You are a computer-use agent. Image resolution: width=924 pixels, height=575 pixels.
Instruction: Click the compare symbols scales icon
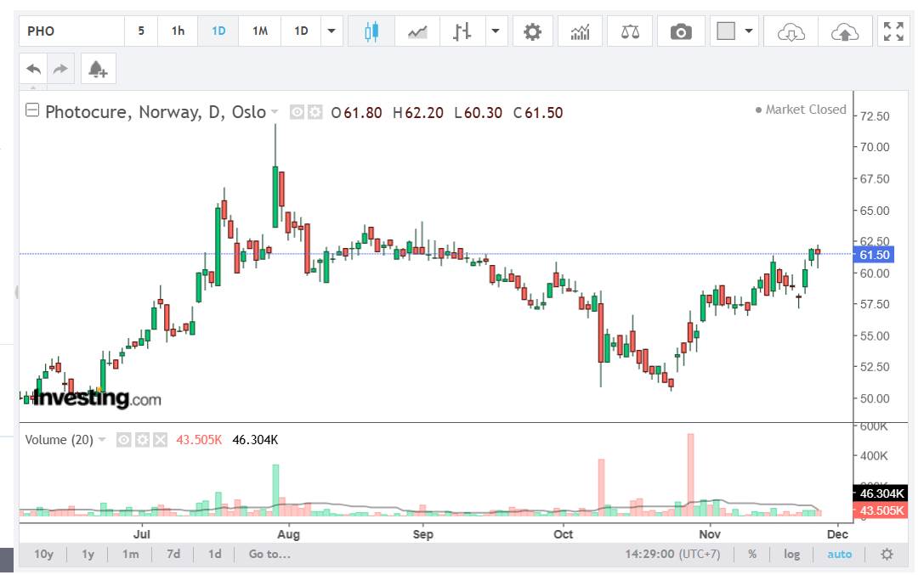tap(630, 31)
